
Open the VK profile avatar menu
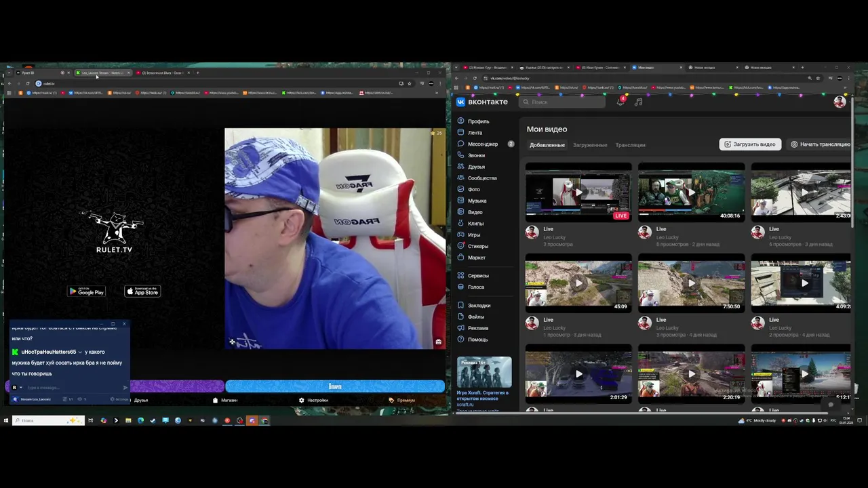pos(840,102)
